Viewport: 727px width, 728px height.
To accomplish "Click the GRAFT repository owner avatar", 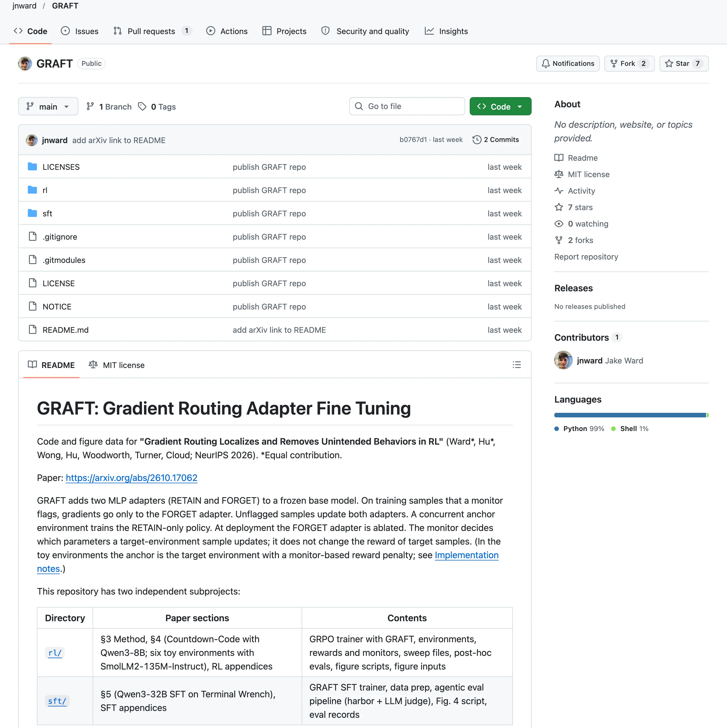I will coord(25,64).
